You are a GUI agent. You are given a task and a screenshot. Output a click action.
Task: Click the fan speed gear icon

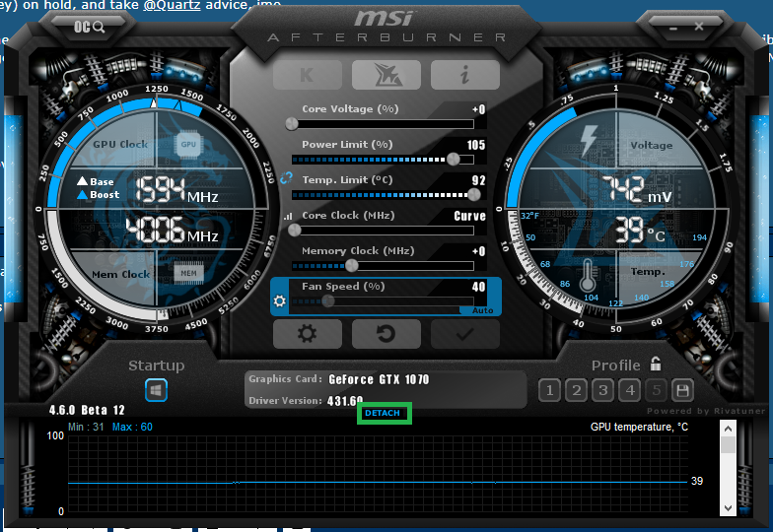(280, 300)
